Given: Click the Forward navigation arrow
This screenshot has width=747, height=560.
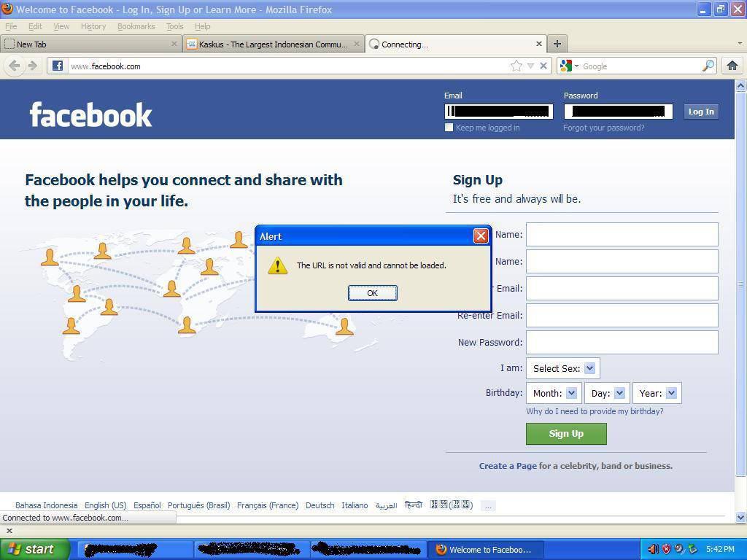Looking at the screenshot, I should [32, 66].
